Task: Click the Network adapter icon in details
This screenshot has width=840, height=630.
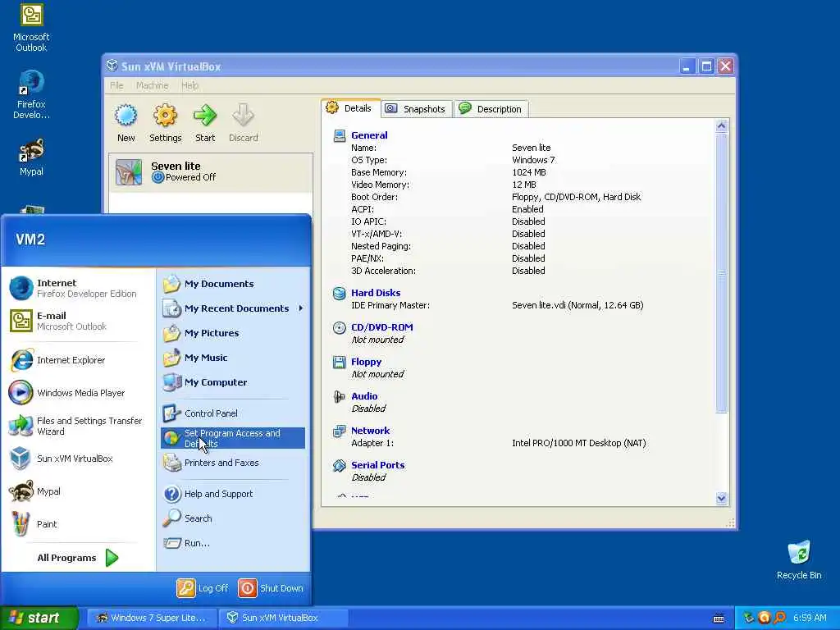Action: click(x=339, y=431)
